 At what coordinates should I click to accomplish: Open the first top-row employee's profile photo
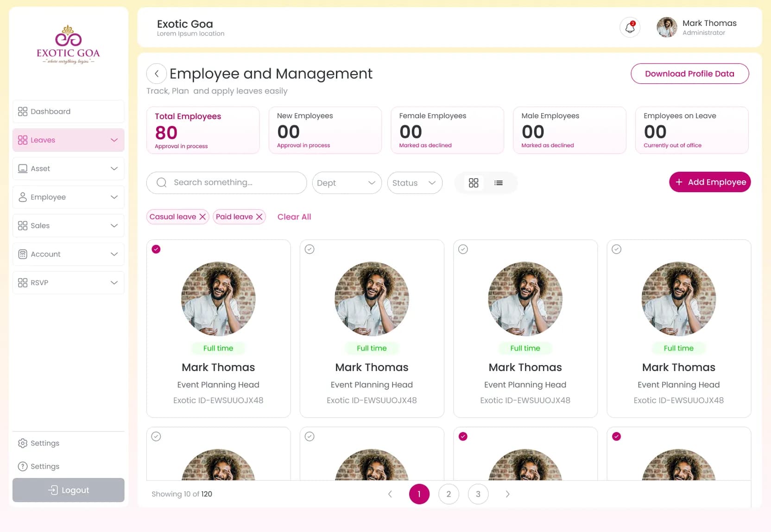coord(218,299)
